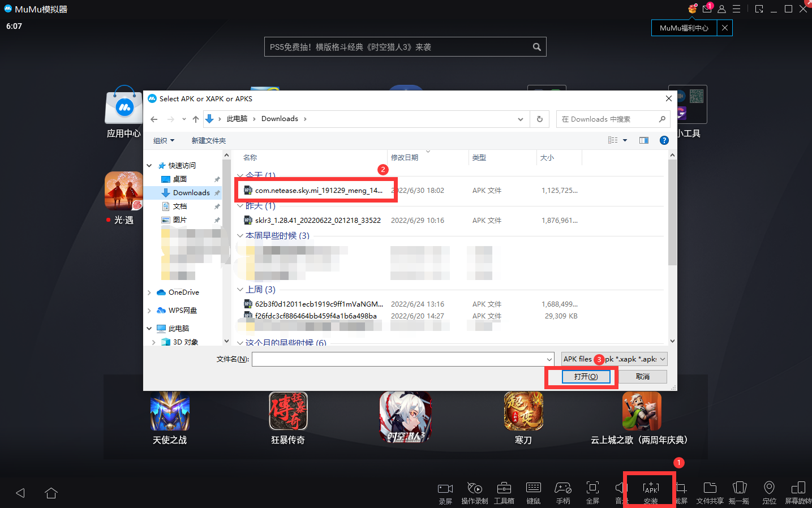The height and width of the screenshot is (508, 812).
Task: Open the 时空猎人3 game icon
Action: (x=406, y=417)
